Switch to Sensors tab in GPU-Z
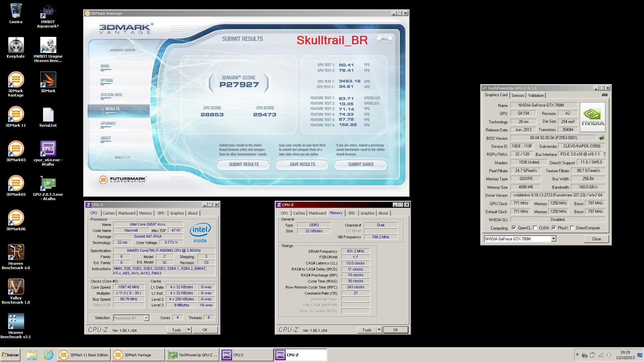This screenshot has height=362, width=644. [518, 96]
